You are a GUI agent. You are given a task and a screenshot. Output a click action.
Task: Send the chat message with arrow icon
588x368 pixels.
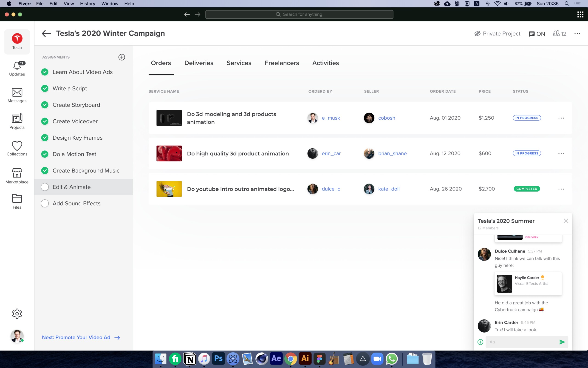click(x=562, y=342)
